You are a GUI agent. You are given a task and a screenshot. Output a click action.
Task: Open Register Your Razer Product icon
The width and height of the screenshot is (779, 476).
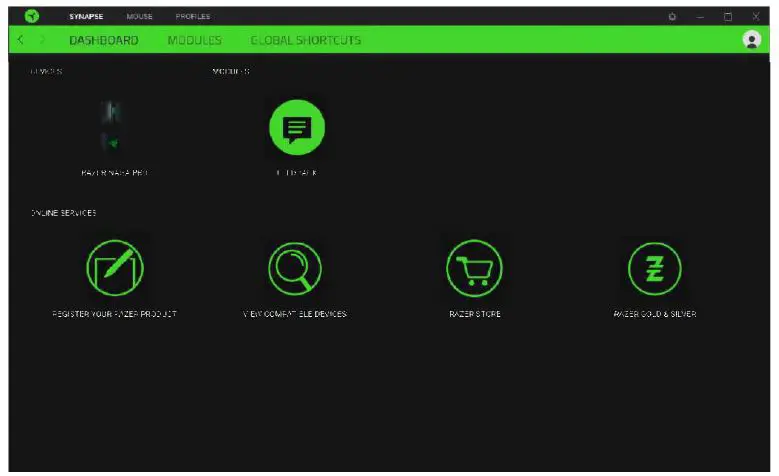click(115, 268)
